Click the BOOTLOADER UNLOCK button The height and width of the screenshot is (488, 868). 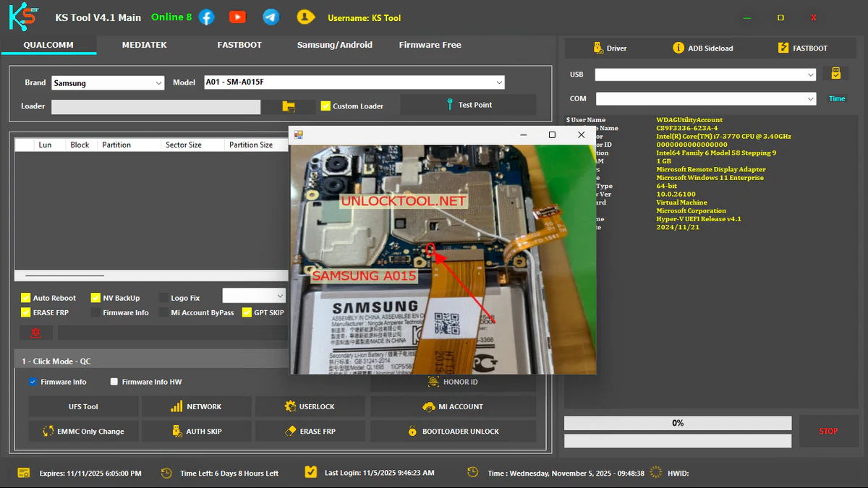coord(454,432)
